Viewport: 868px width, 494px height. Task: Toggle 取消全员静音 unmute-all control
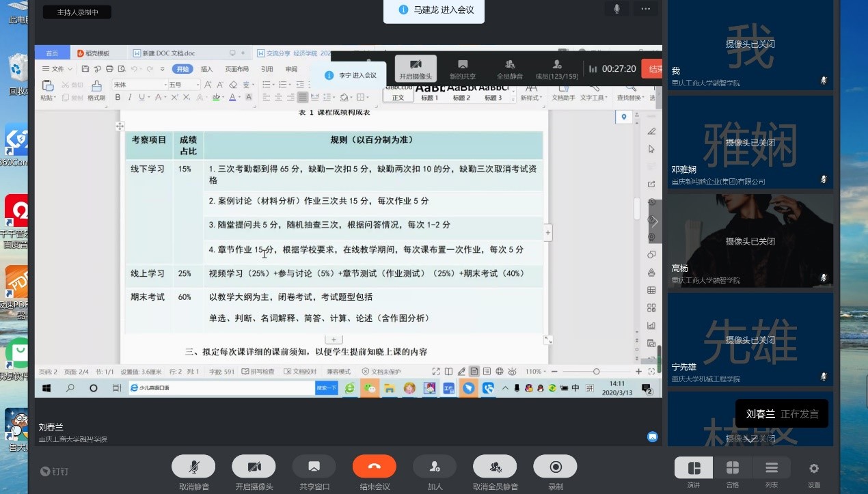pos(495,467)
